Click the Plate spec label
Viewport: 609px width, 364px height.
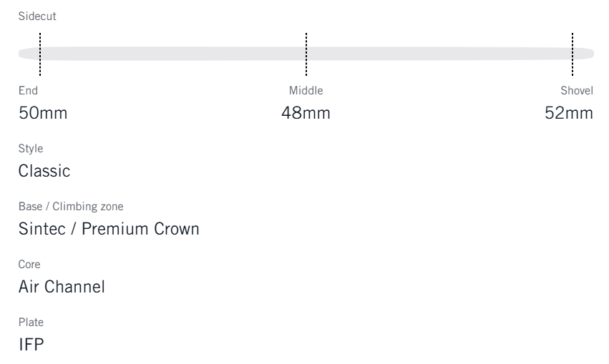30,322
